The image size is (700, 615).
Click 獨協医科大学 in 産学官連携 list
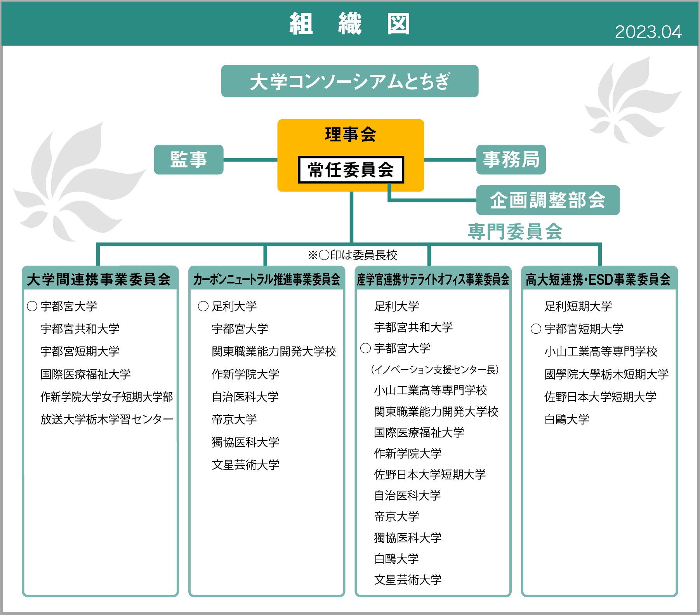coord(408,538)
